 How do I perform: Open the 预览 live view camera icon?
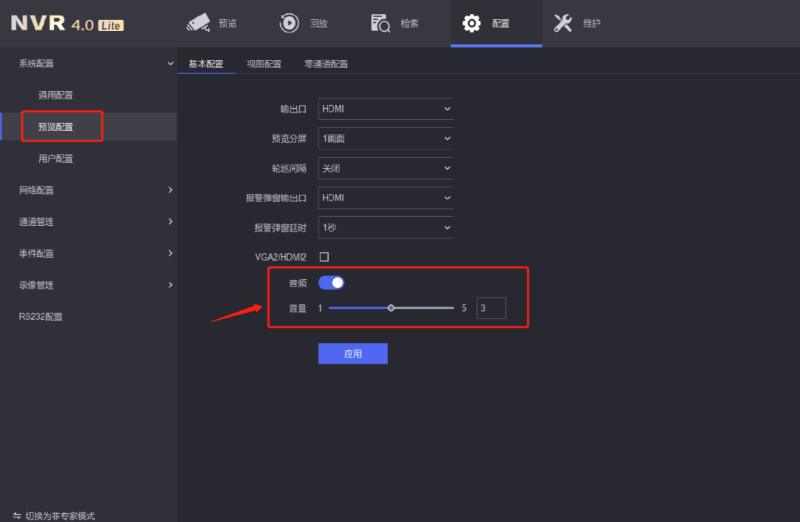198,23
